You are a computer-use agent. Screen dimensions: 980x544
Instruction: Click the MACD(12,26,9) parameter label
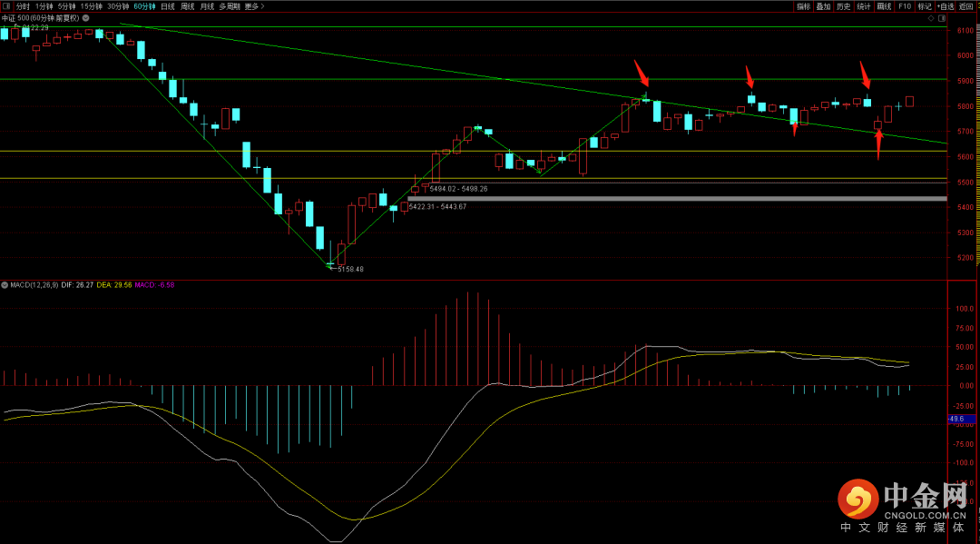tap(34, 285)
